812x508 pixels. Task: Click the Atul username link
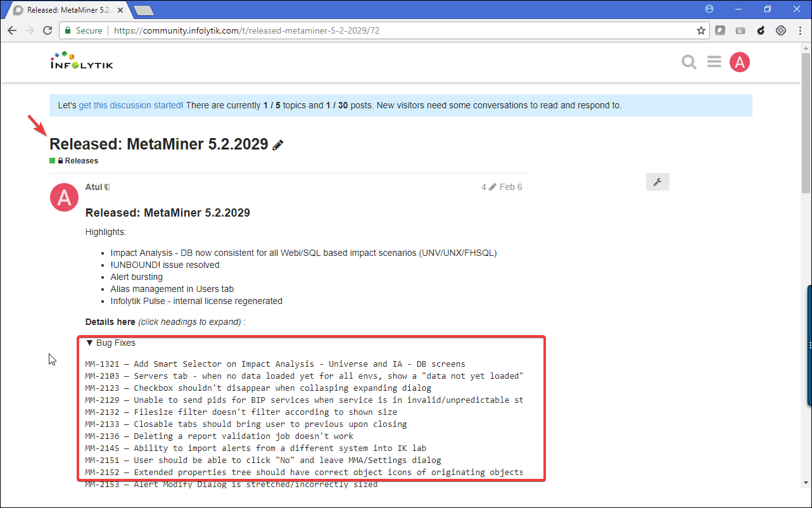click(94, 187)
